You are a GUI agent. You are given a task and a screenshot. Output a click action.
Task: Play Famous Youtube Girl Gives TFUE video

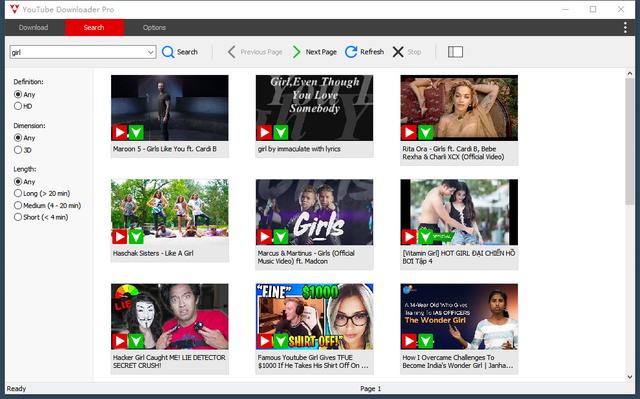(x=264, y=341)
